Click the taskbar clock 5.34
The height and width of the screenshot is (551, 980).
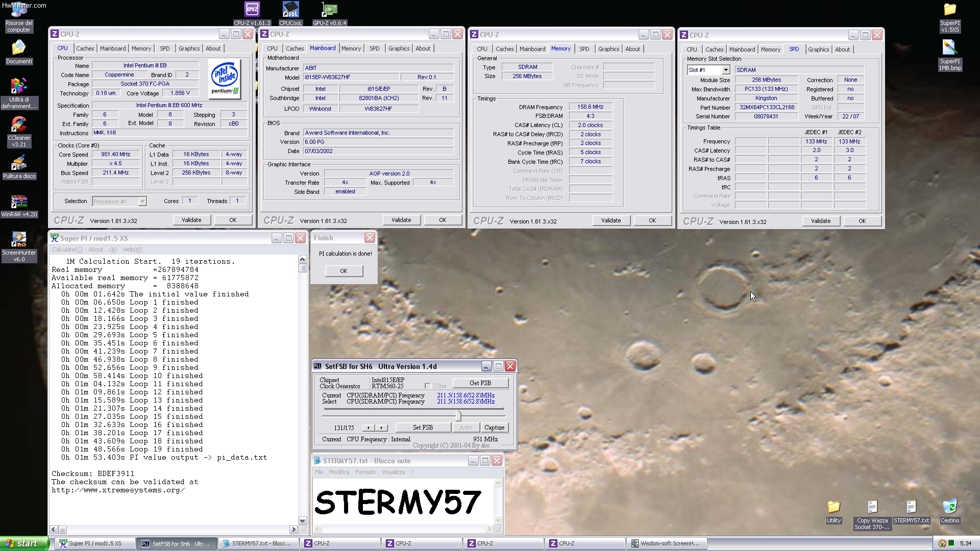966,543
